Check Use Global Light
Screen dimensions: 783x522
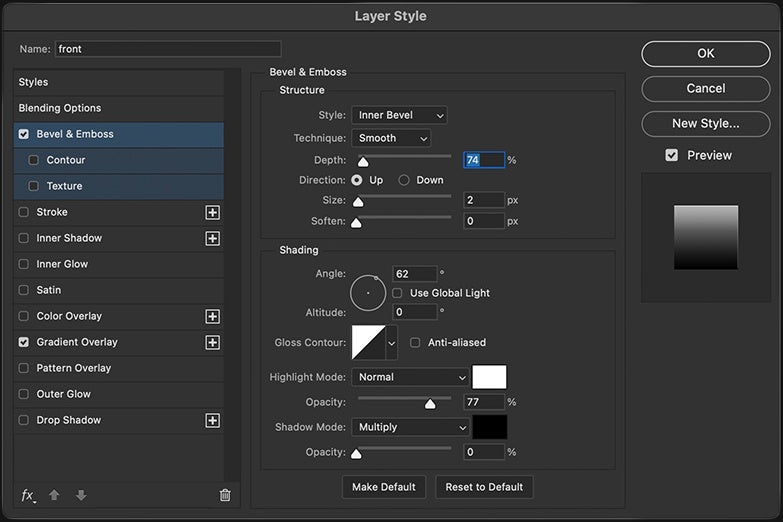(x=397, y=293)
